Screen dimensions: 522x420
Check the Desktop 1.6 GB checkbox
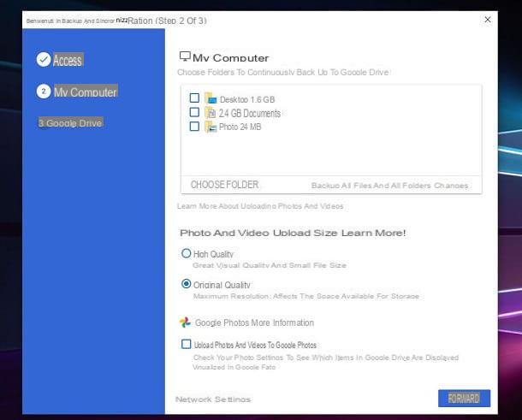coord(194,98)
